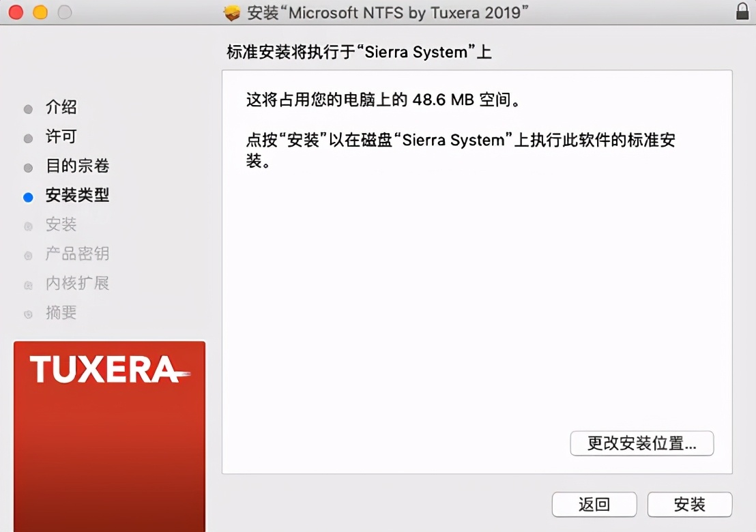Select the 许可 step in sidebar

pyautogui.click(x=61, y=136)
